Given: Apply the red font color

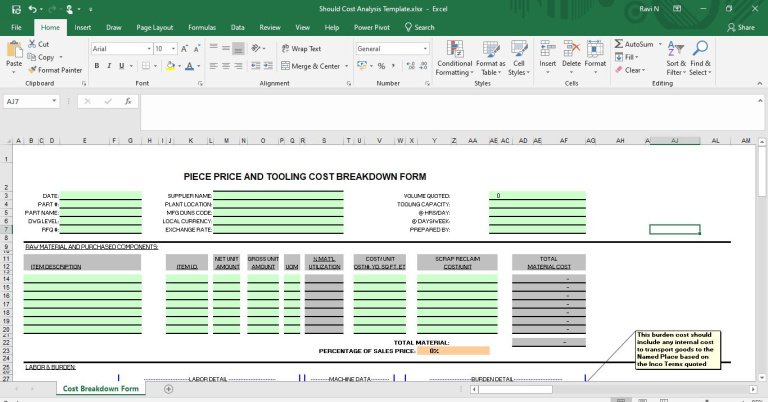Looking at the screenshot, I should [x=190, y=66].
